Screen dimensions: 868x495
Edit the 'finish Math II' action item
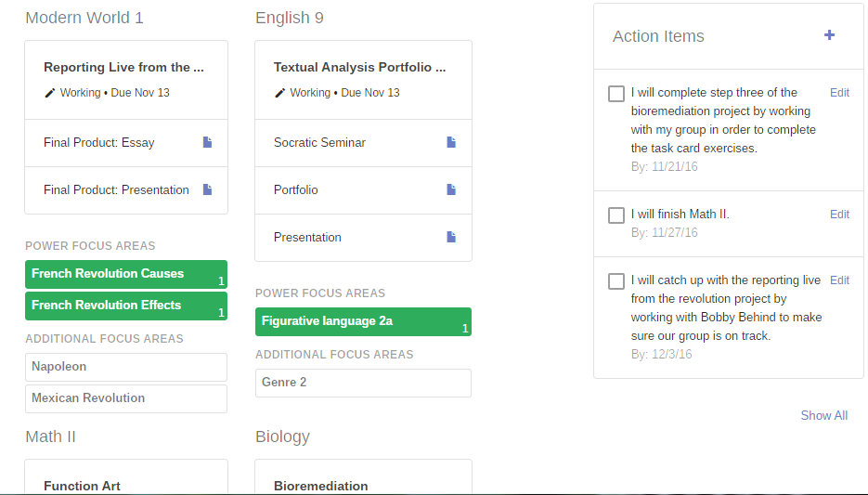[839, 215]
